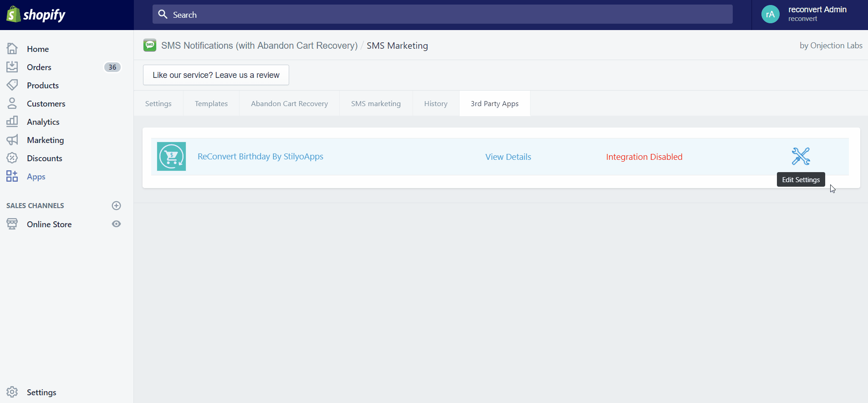Open ReConvert Birthday By StilyoApps link
Viewport: 868px width, 403px height.
[x=260, y=156]
